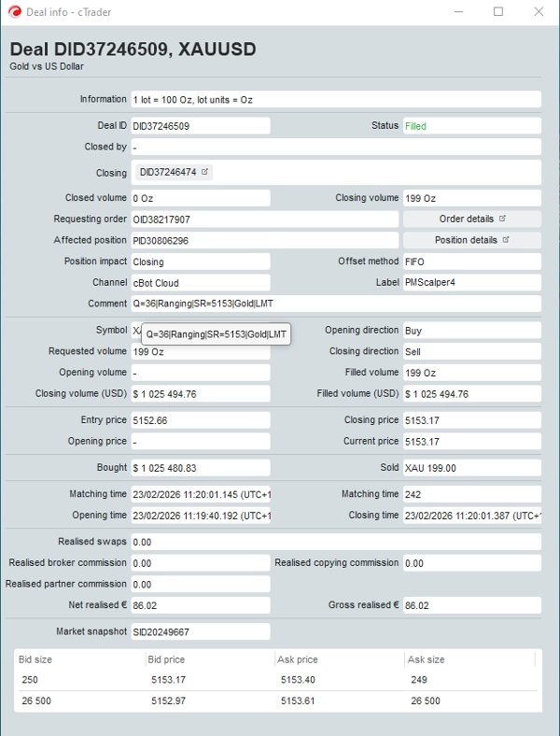The width and height of the screenshot is (560, 736).
Task: Open the closing deal DID37246474 link
Action: click(168, 172)
